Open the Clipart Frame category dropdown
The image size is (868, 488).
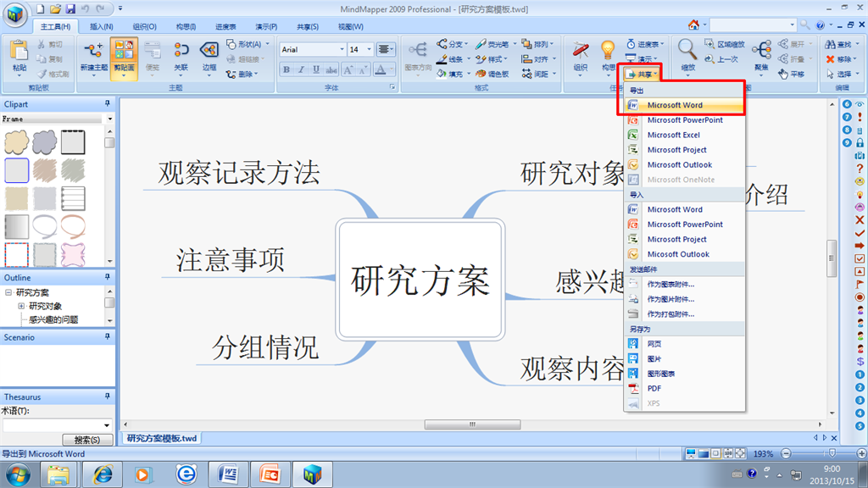coord(109,119)
